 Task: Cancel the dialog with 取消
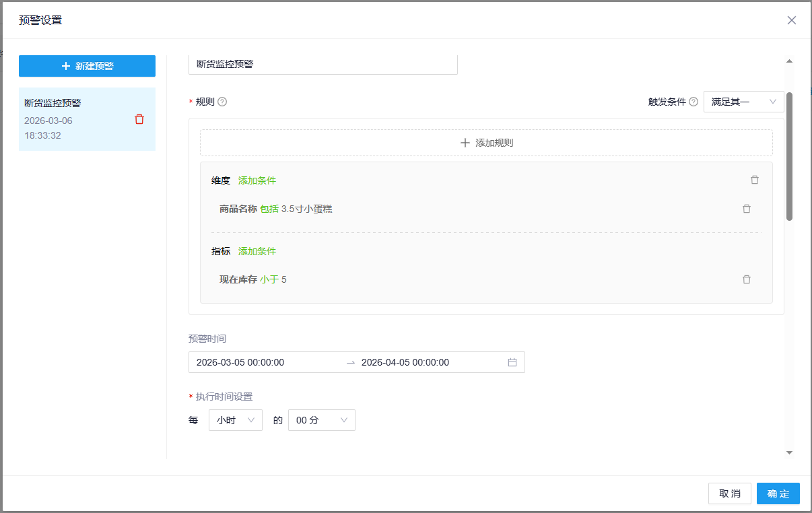point(729,493)
